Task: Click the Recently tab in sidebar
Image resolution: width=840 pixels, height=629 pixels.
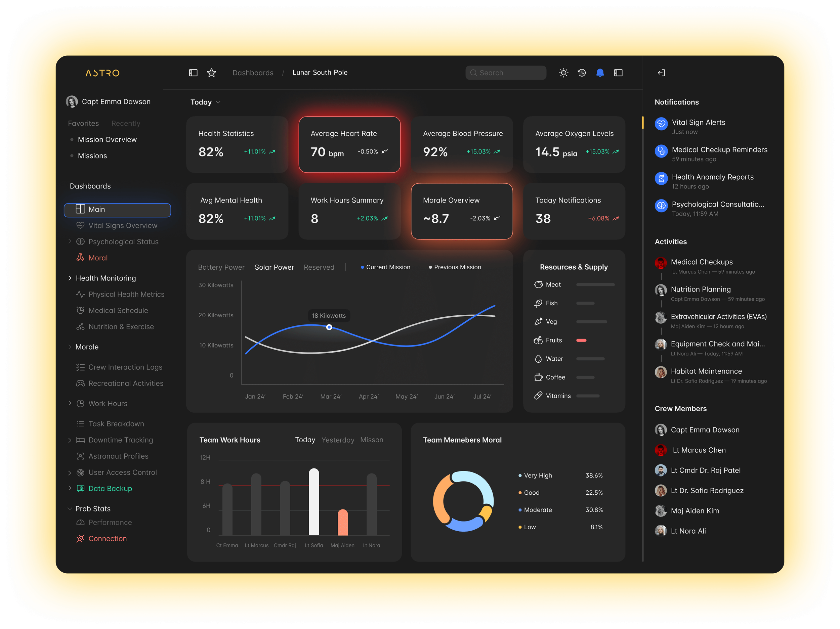Action: [x=126, y=123]
